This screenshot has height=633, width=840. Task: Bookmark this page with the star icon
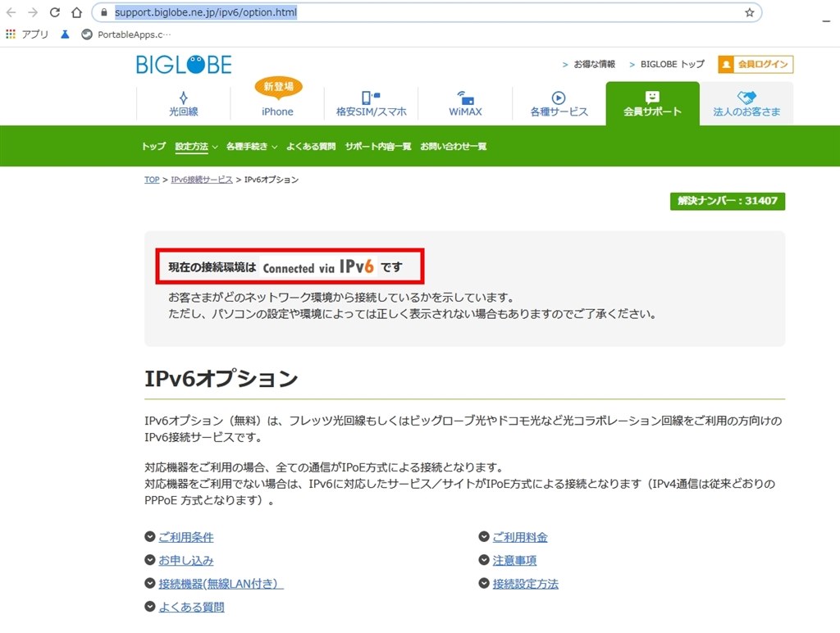pyautogui.click(x=749, y=12)
